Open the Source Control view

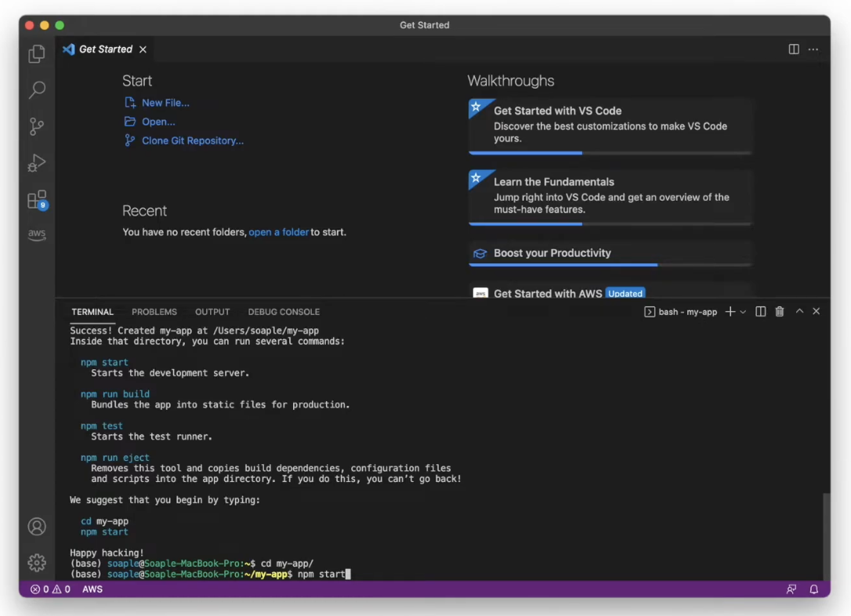point(37,126)
